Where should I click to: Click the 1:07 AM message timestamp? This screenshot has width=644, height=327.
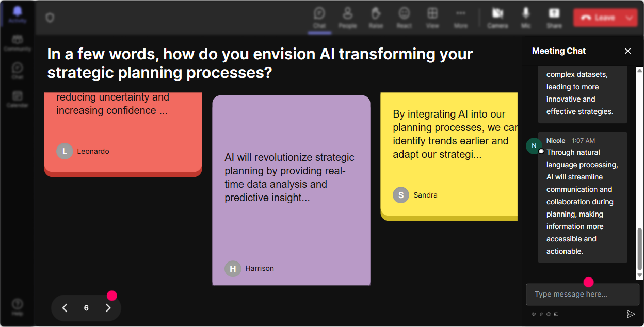583,140
